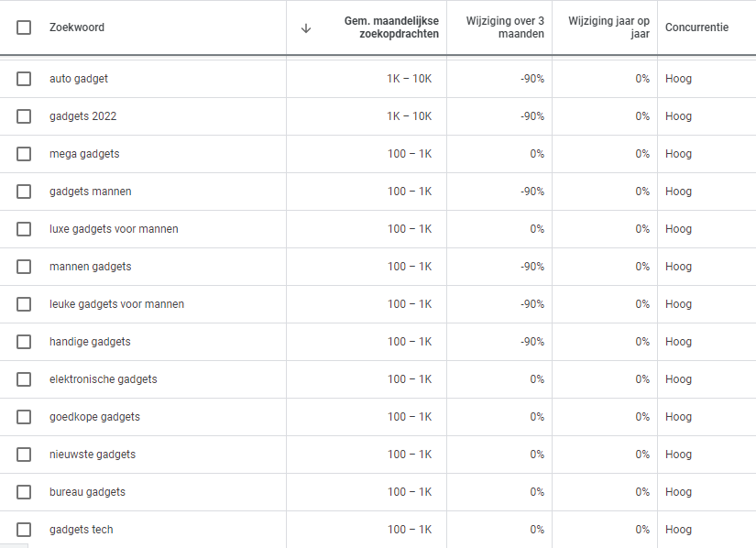Check the gadgets 2022 row checkbox
Screen dimensions: 756x548
(24, 116)
